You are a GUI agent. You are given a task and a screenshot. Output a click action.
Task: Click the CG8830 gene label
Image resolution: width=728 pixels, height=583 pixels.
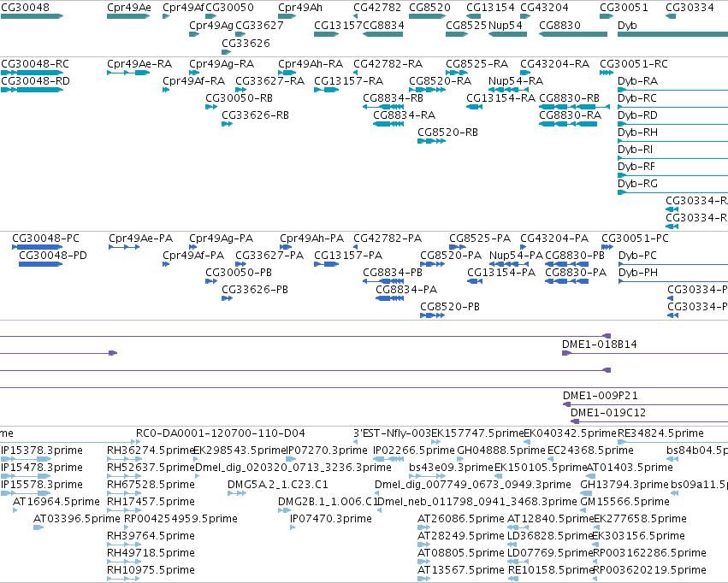tap(559, 26)
